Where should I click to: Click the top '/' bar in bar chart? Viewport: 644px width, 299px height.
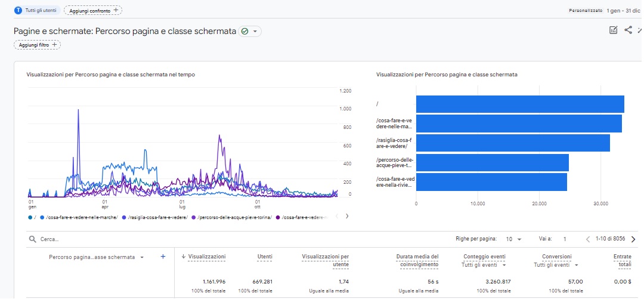click(519, 104)
